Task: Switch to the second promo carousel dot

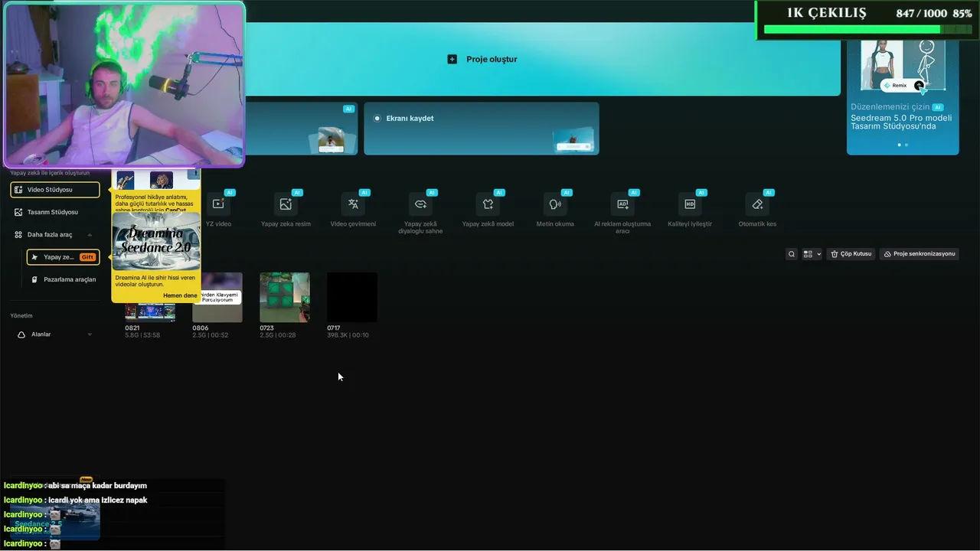Action: (906, 145)
